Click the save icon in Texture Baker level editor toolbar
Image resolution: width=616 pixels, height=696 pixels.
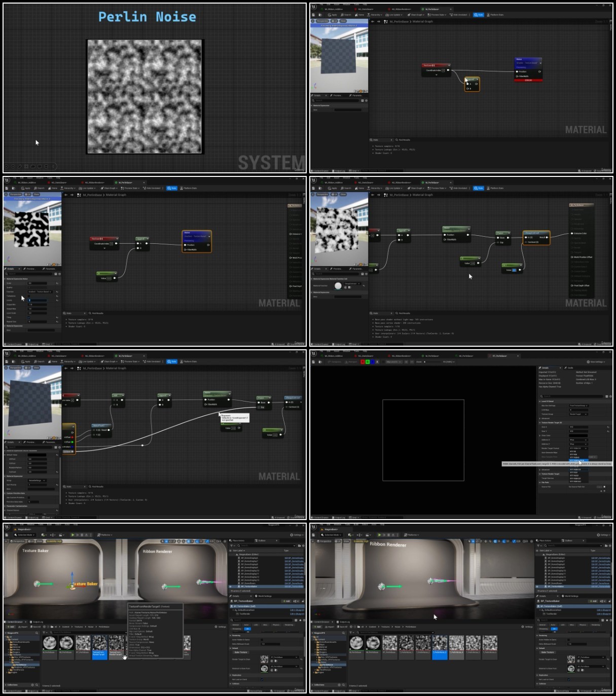pyautogui.click(x=7, y=535)
